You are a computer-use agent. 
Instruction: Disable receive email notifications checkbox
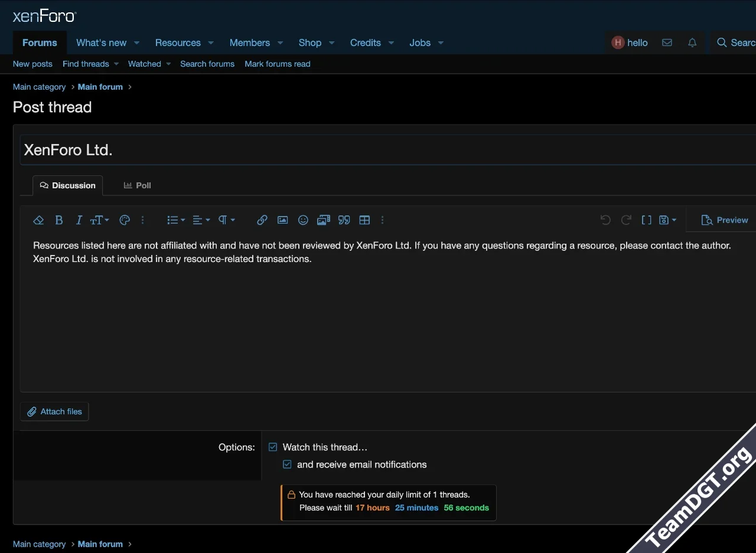coord(287,464)
